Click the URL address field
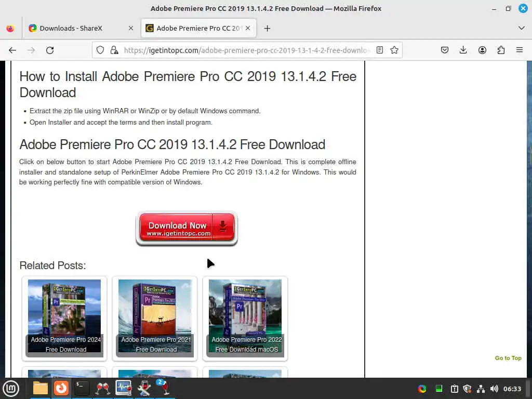The height and width of the screenshot is (399, 532). pos(247,50)
